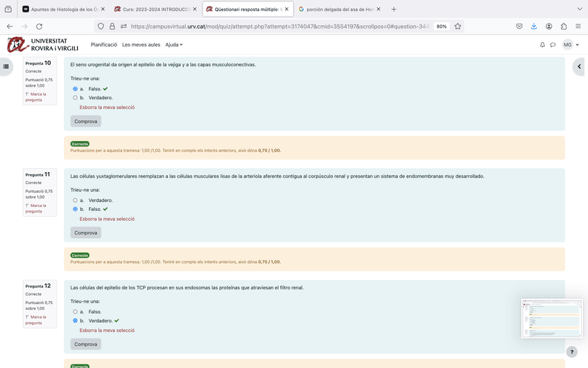Image resolution: width=588 pixels, height=368 pixels.
Task: Reload the current page
Action: (39, 26)
